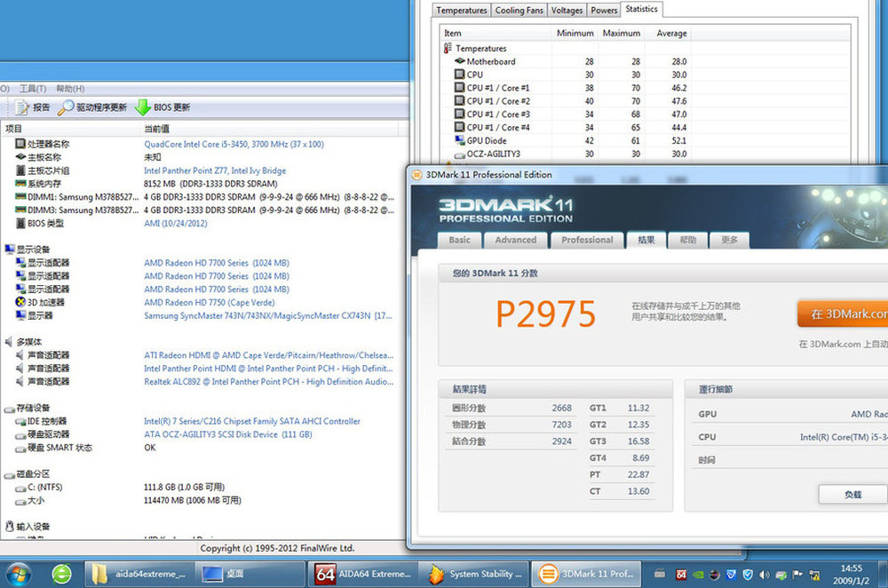Open the 桌面 taskbar button
The image size is (888, 588).
coord(250,574)
